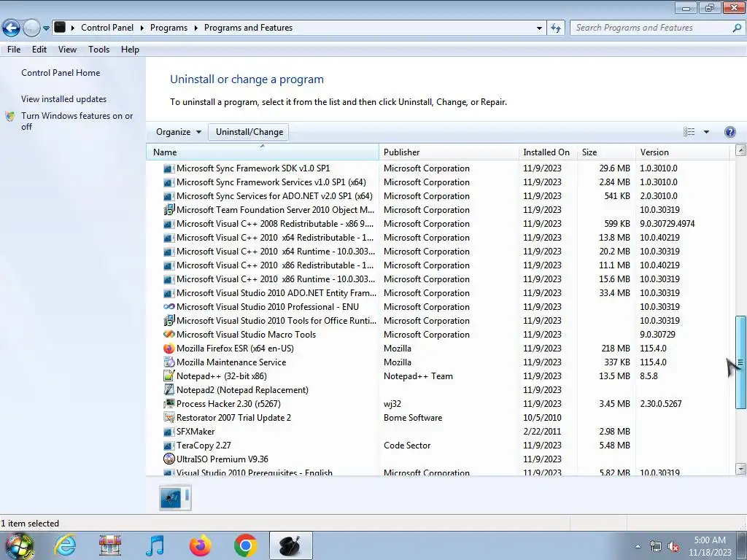Click the scrollbar up arrow
Viewport: 747px width, 560px height.
tap(740, 150)
